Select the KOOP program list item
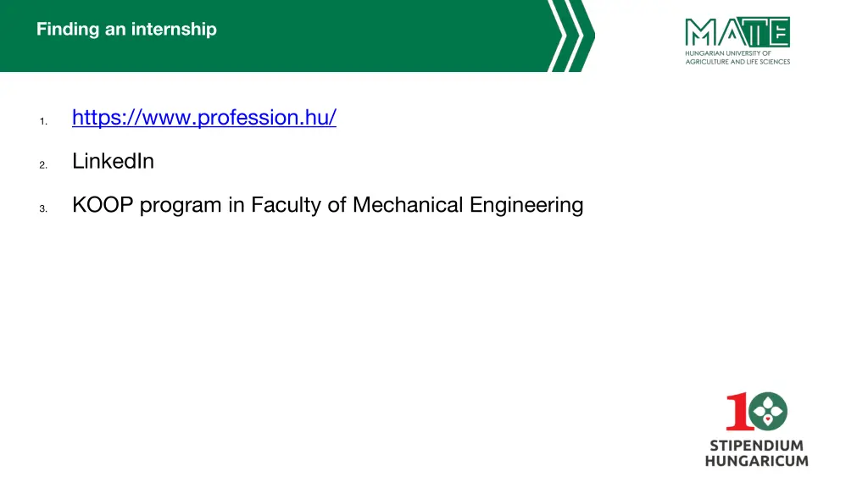 (x=327, y=205)
